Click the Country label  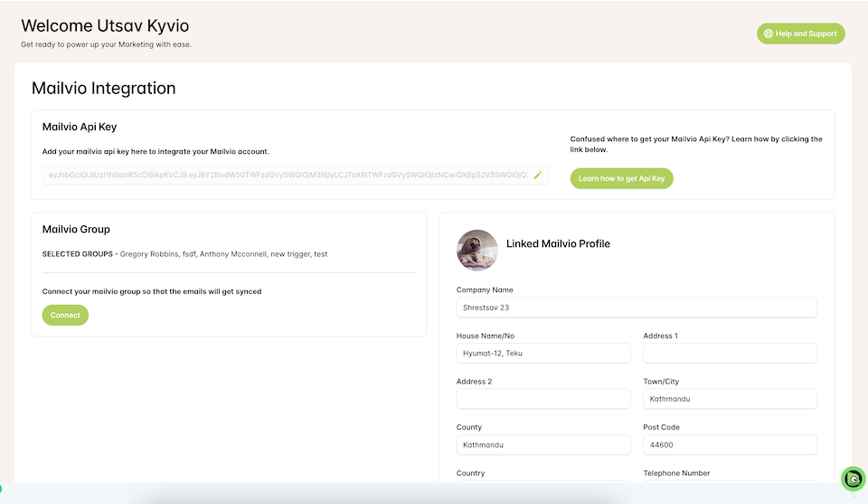pos(470,473)
